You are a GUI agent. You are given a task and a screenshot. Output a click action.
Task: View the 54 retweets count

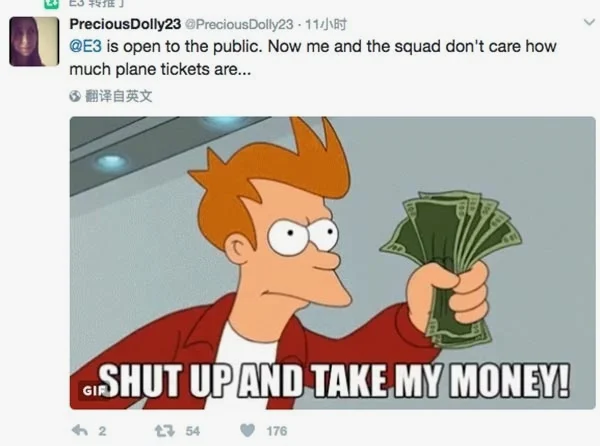click(x=192, y=431)
